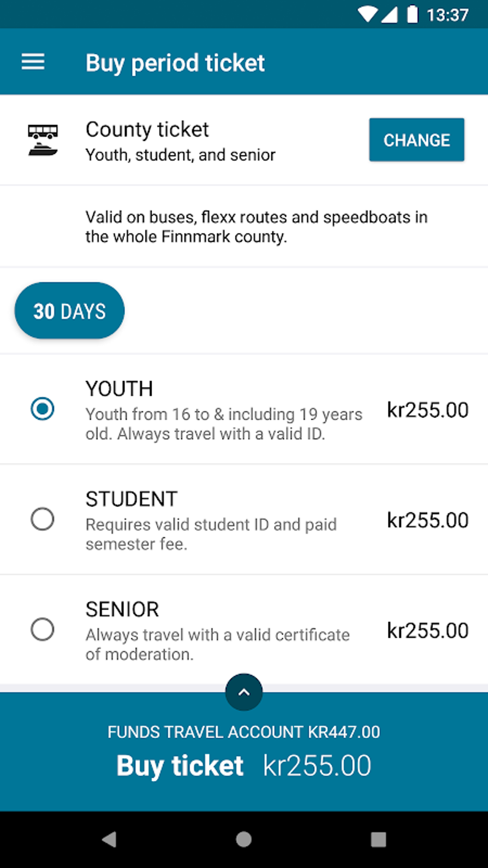Expand the bottom purchase panel chevron

coord(244,692)
